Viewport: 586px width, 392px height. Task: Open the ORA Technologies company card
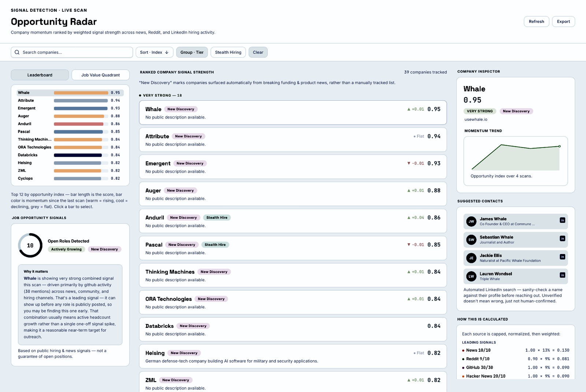(x=293, y=302)
